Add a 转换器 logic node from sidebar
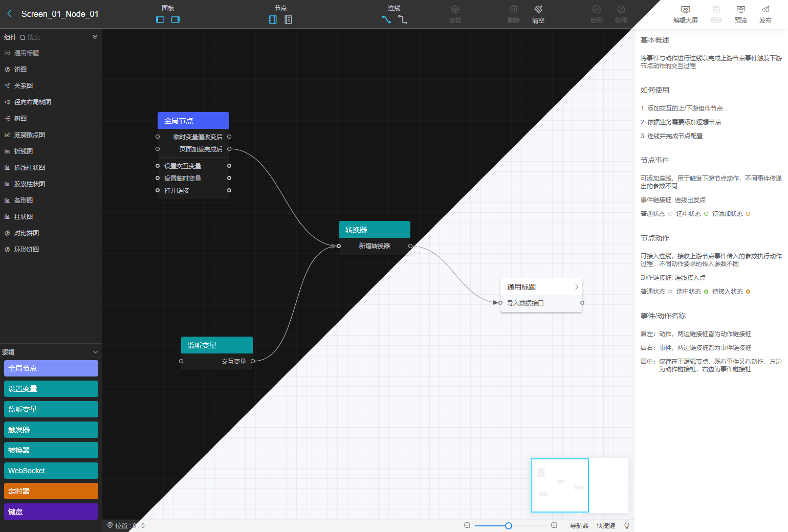Viewport: 788px width, 532px height. 51,450
